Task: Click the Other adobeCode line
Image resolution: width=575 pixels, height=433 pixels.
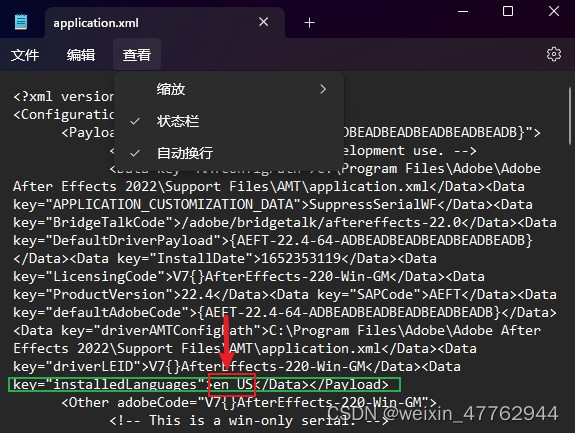Action: (x=249, y=402)
